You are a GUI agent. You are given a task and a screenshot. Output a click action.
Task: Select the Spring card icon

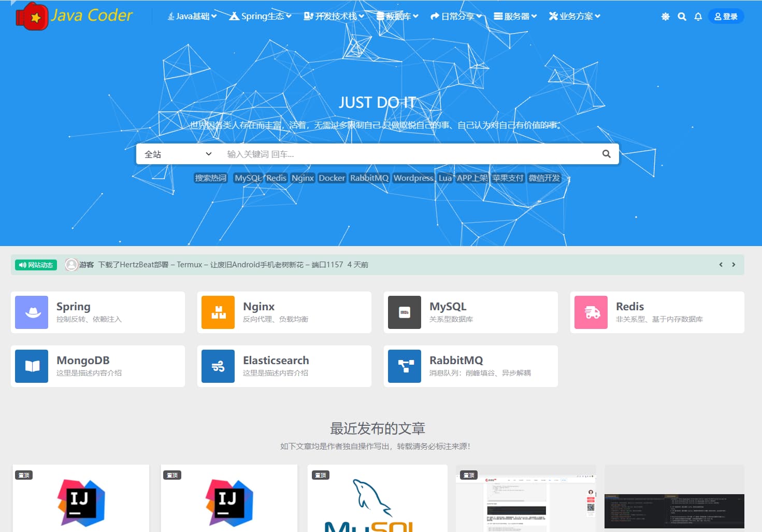[x=32, y=312]
